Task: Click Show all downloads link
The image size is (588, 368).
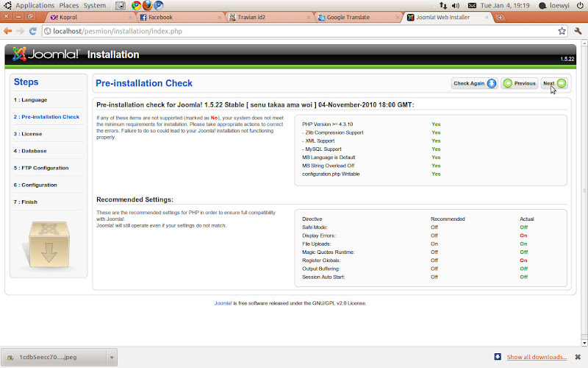Action: pyautogui.click(x=537, y=357)
